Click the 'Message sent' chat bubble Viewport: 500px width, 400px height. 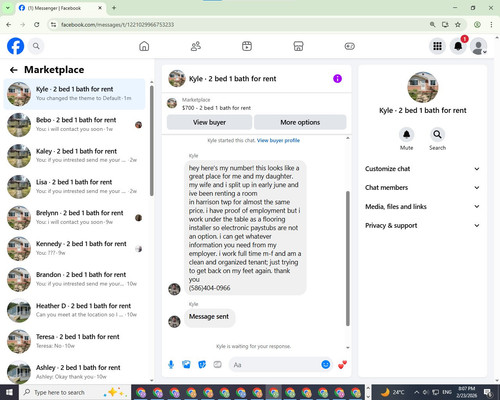(209, 317)
